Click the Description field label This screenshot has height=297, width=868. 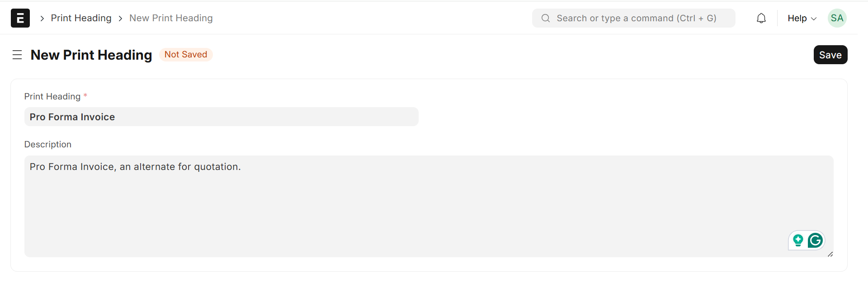[48, 144]
